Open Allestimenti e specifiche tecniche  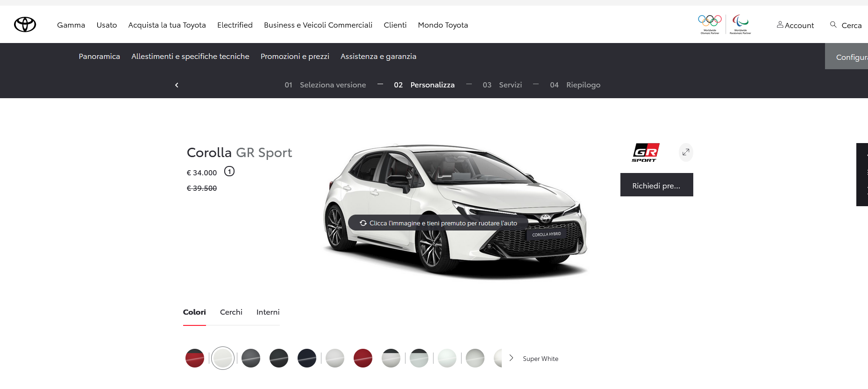(190, 57)
